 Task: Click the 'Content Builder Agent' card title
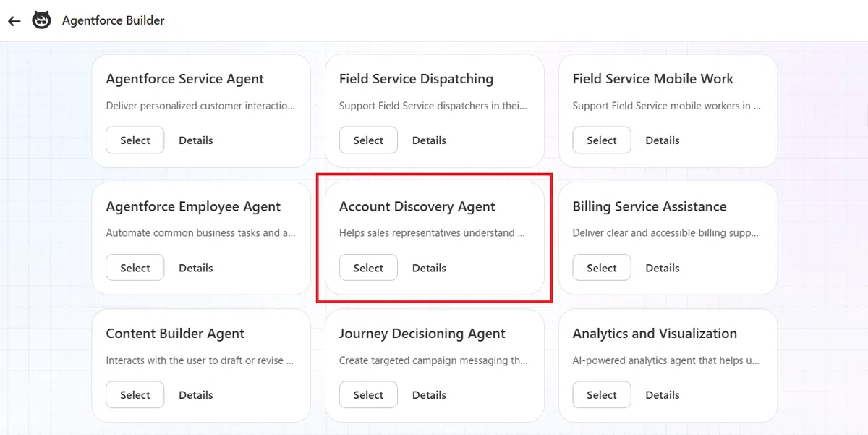[x=175, y=334]
